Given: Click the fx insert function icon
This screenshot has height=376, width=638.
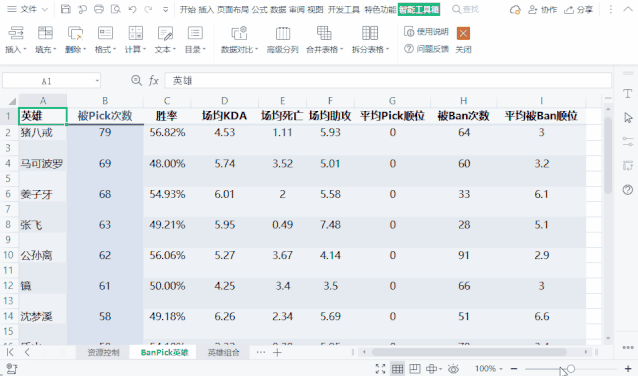Looking at the screenshot, I should pos(153,81).
